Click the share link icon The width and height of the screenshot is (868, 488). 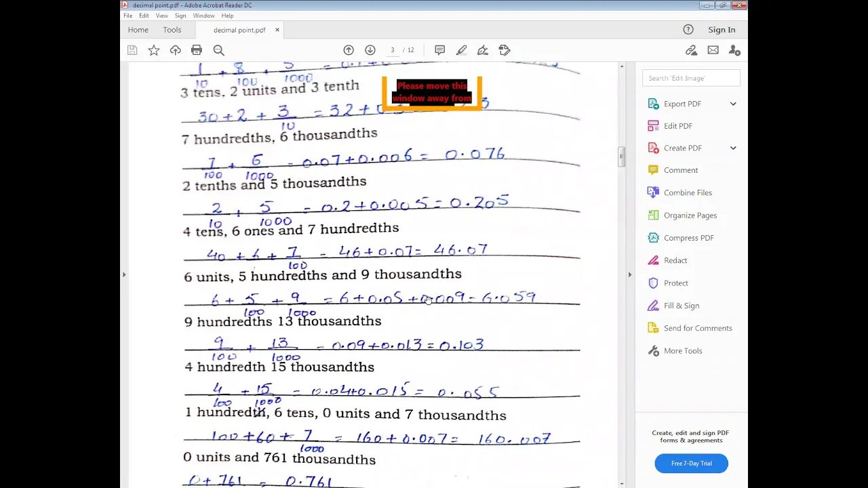coord(691,50)
